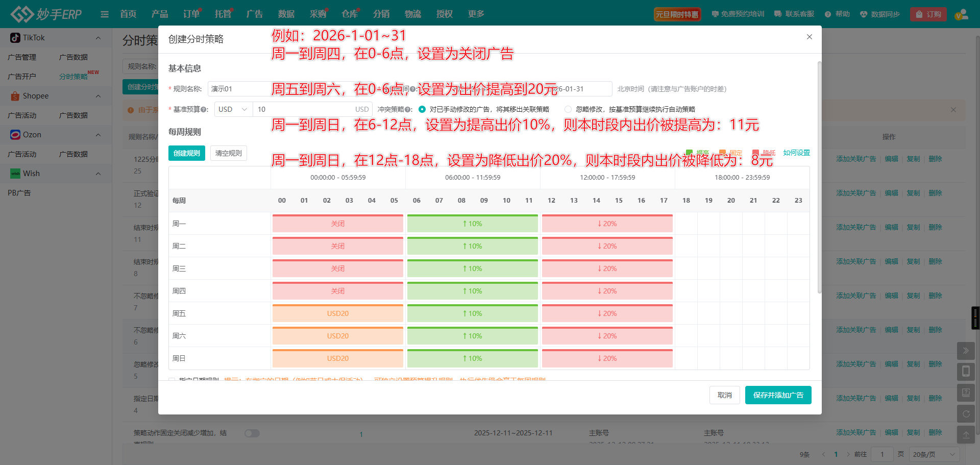The width and height of the screenshot is (980, 465).
Task: Close the 创建分时策略 dialog
Action: 810,37
